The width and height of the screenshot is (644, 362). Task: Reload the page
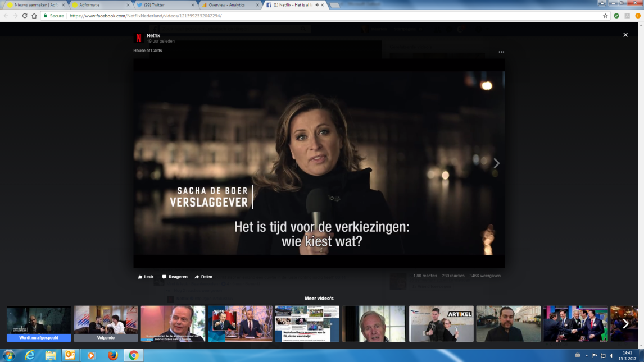point(25,16)
